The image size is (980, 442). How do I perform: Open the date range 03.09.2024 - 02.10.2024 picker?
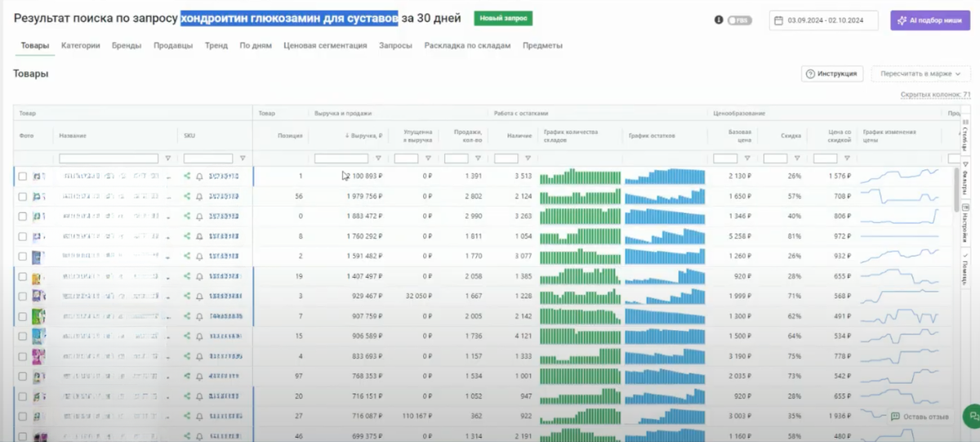click(824, 20)
